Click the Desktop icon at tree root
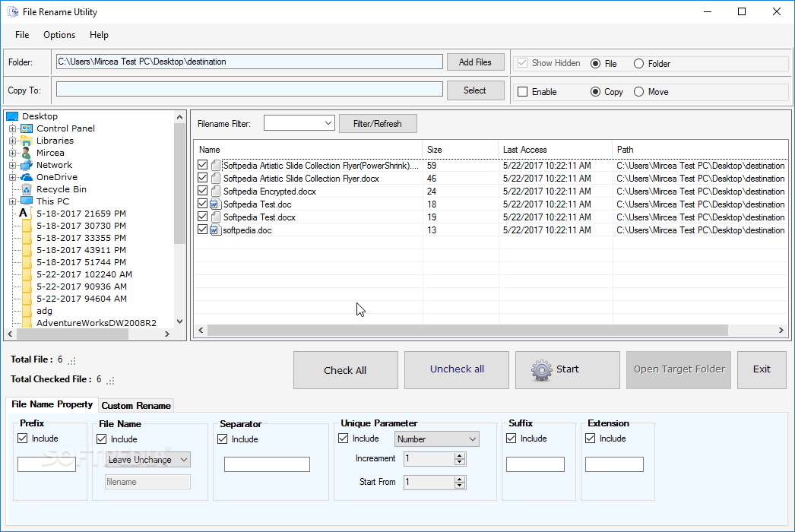Screen dimensions: 795x532 12,116
